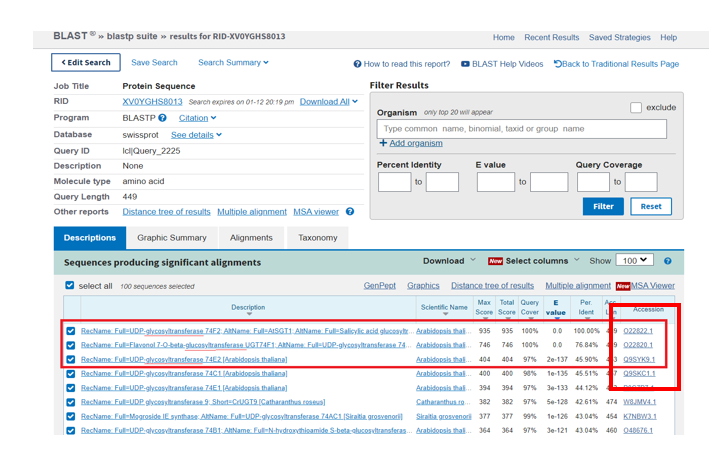Screen dimensions: 727x460
Task: Open the Download All dropdown
Action: coord(329,102)
